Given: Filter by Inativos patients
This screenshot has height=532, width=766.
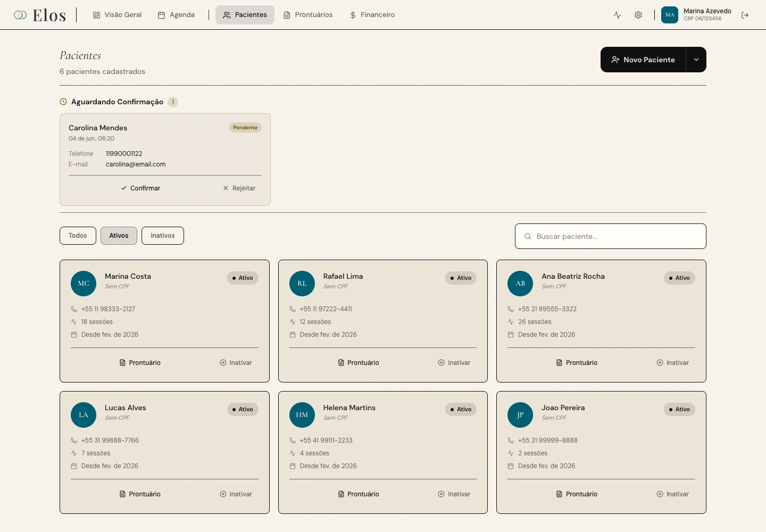Looking at the screenshot, I should click(x=163, y=236).
